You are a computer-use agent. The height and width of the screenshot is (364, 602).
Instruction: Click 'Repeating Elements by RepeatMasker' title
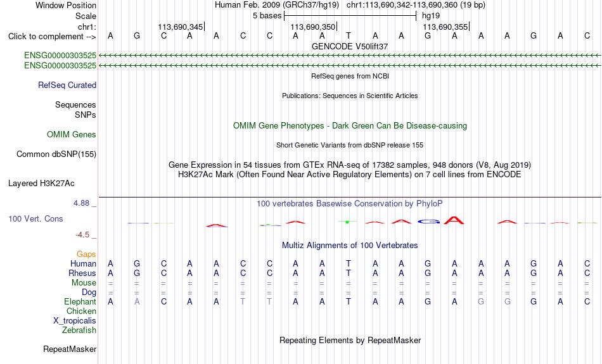pos(350,340)
